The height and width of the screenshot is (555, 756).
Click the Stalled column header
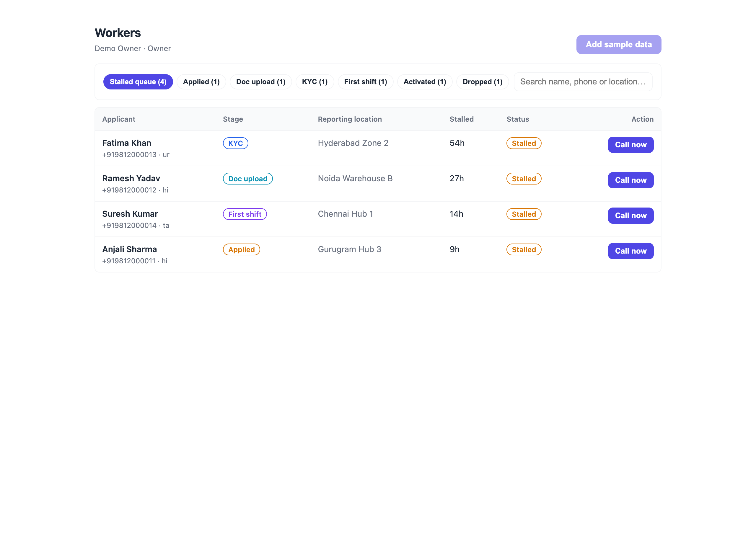[461, 119]
